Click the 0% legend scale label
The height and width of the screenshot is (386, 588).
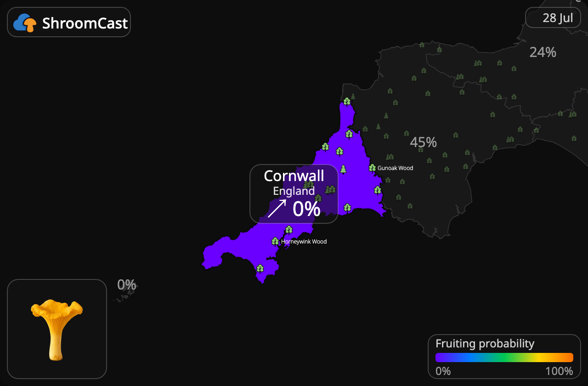pyautogui.click(x=443, y=371)
